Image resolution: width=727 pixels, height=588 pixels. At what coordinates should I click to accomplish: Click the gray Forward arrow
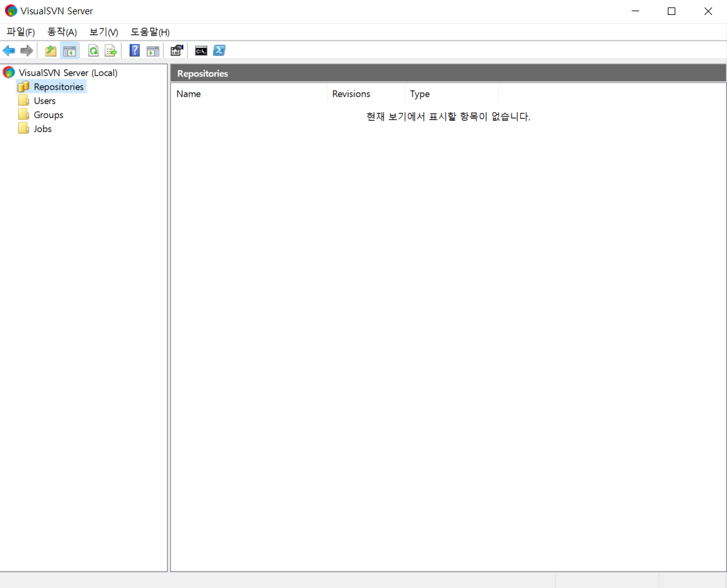point(26,50)
